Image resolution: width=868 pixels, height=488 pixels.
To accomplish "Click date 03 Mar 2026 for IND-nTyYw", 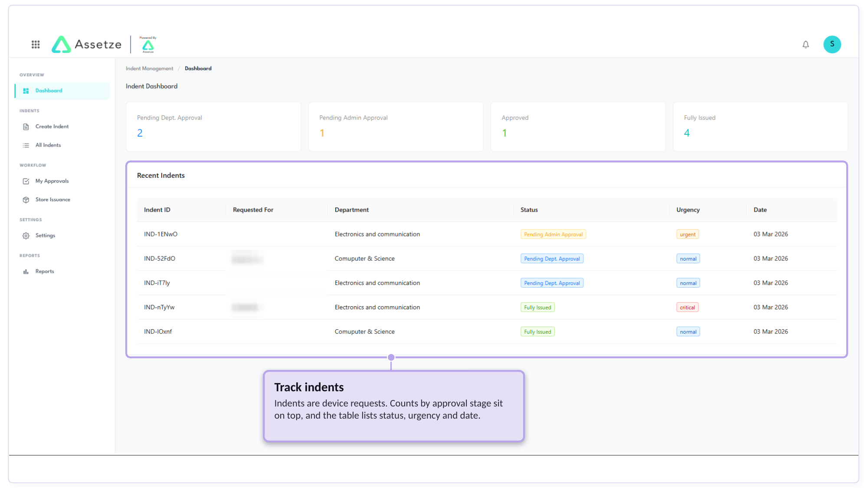I will [770, 307].
